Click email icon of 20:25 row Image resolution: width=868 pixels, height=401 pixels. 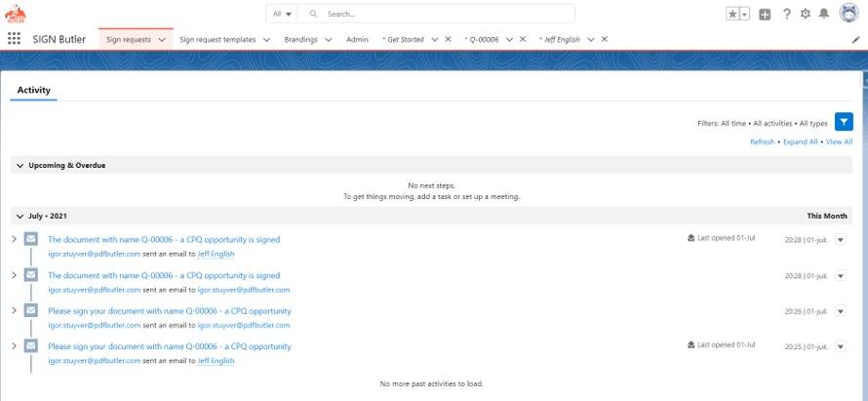(x=31, y=345)
